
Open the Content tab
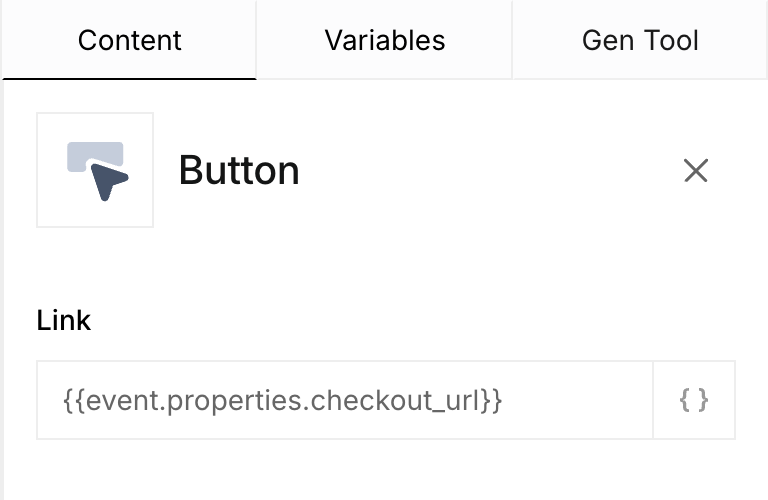[x=129, y=40]
